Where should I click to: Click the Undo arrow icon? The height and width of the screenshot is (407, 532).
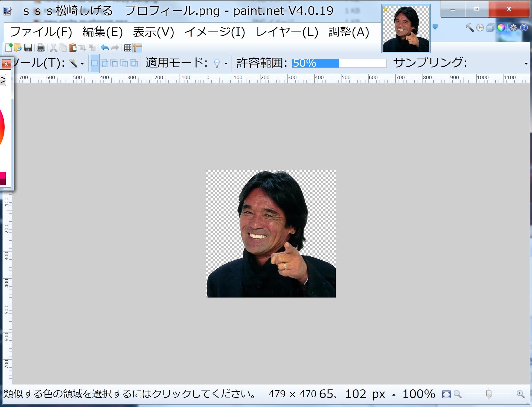(x=105, y=48)
